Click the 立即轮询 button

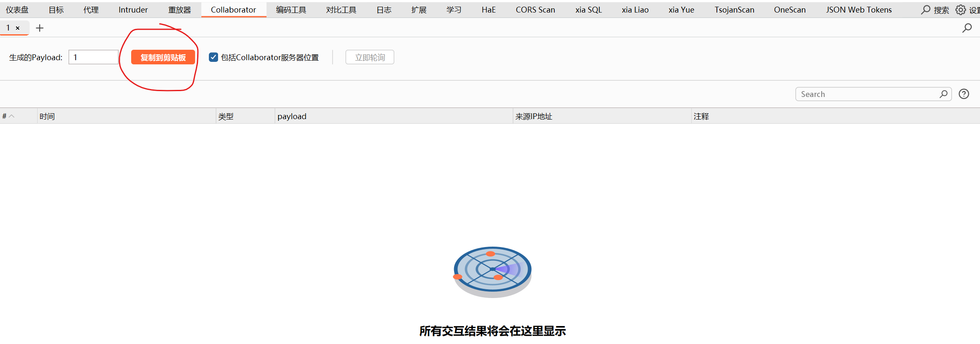tap(370, 57)
